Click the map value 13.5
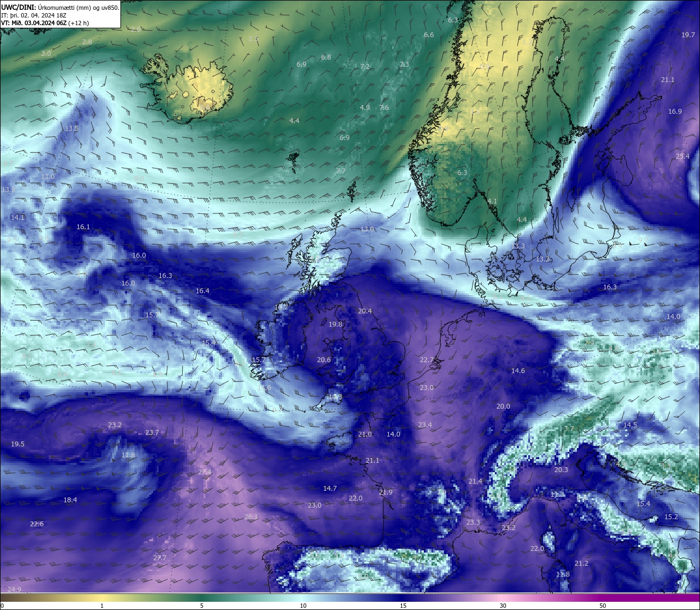This screenshot has height=610, width=700. [x=72, y=129]
